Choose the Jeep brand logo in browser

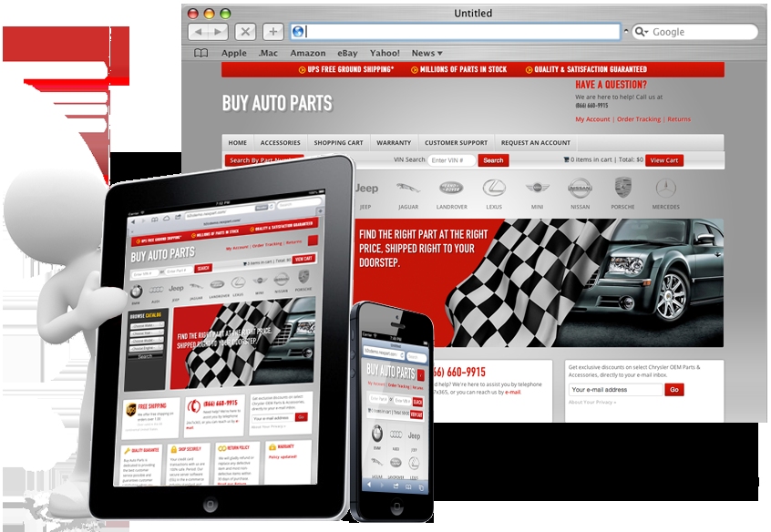coord(365,189)
